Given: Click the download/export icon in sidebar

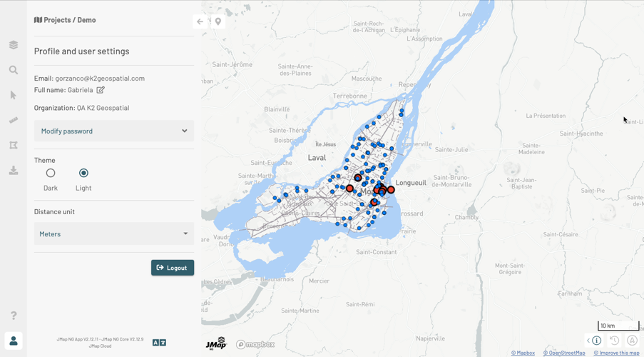Looking at the screenshot, I should pos(14,171).
